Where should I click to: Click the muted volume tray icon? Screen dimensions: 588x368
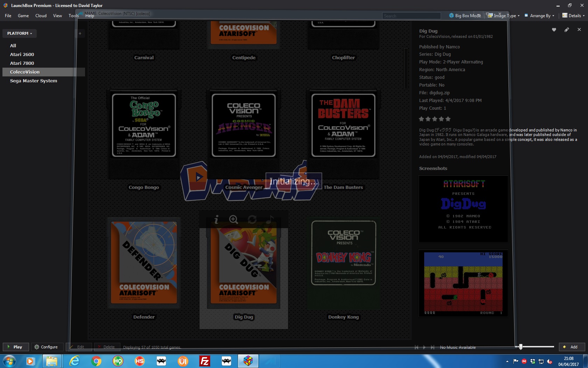pyautogui.click(x=549, y=361)
